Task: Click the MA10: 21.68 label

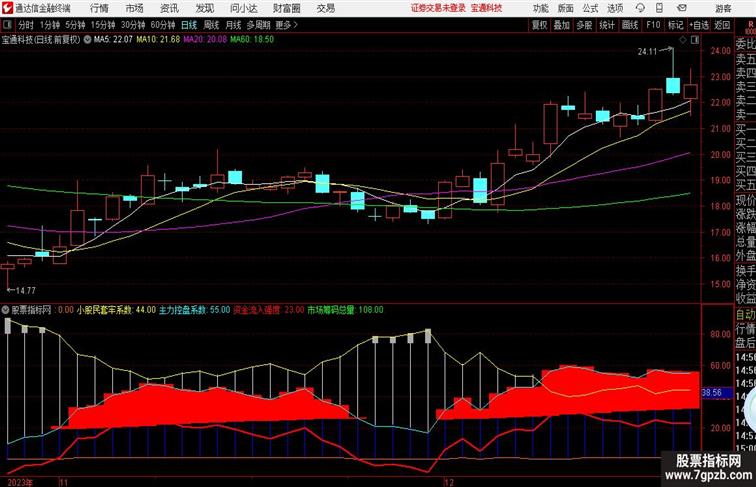Action: 158,40
